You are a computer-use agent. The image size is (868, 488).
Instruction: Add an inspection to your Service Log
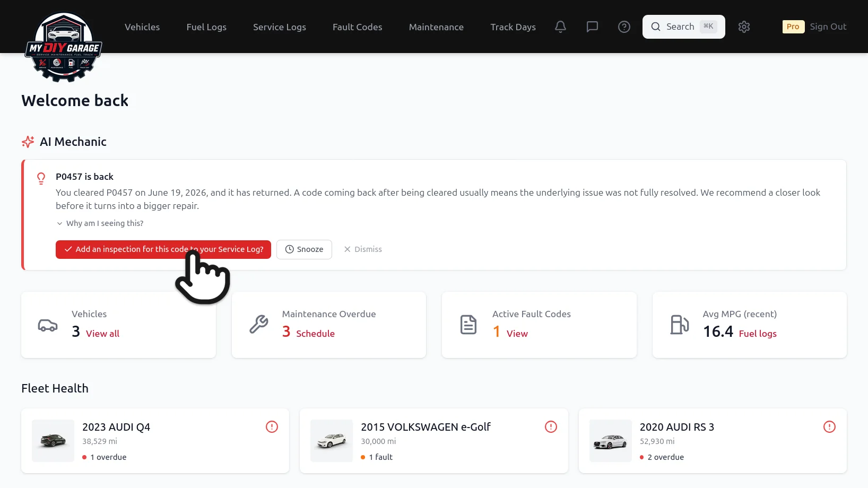[x=163, y=249]
